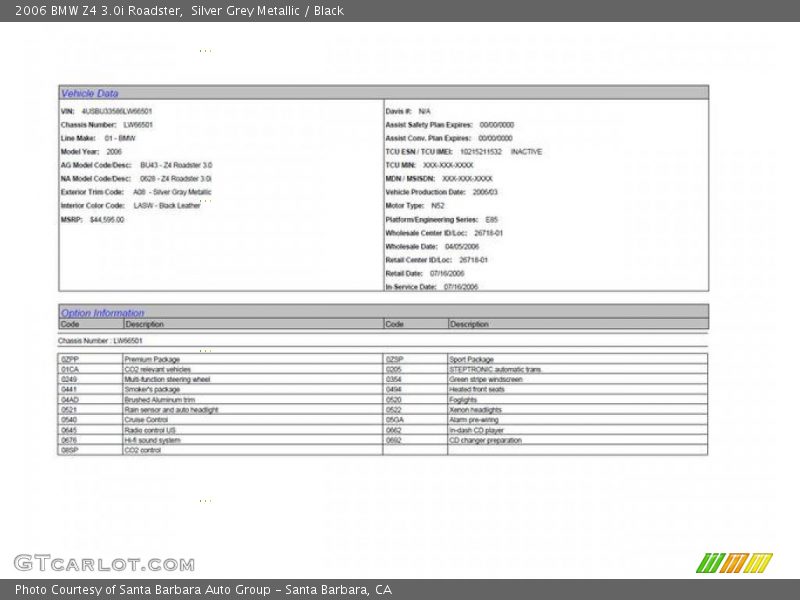Click the Alarm pre-wiring option

(474, 420)
